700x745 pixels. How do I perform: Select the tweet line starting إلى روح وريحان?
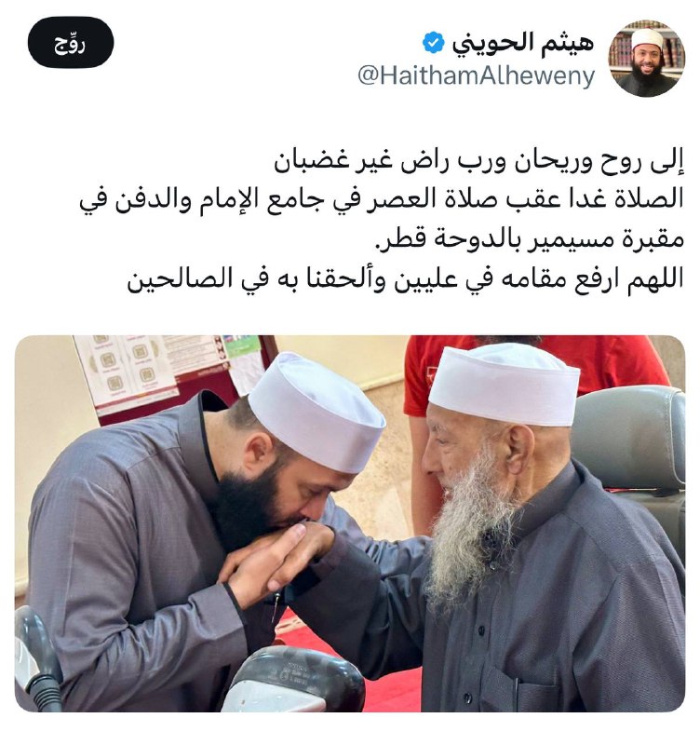click(478, 161)
